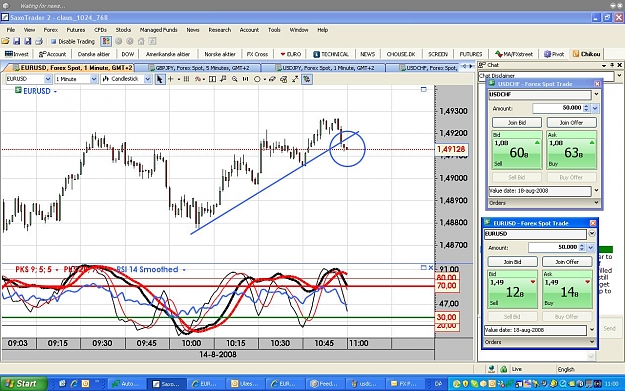Open the CFDs menu

[x=100, y=29]
